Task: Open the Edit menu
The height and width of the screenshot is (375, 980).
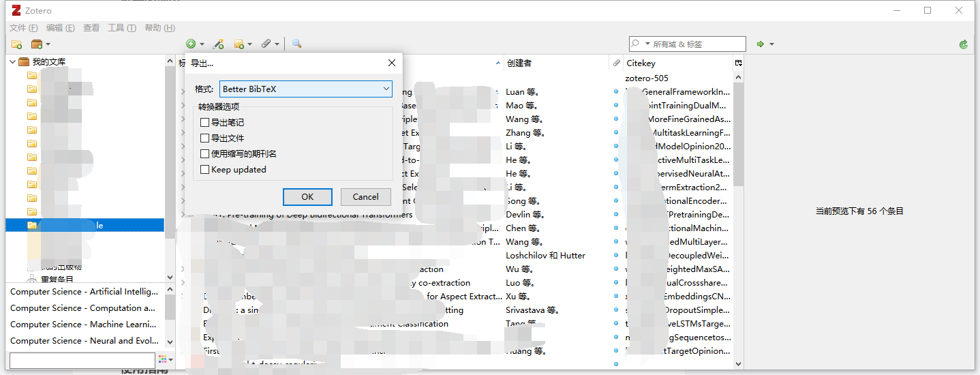Action: tap(61, 28)
